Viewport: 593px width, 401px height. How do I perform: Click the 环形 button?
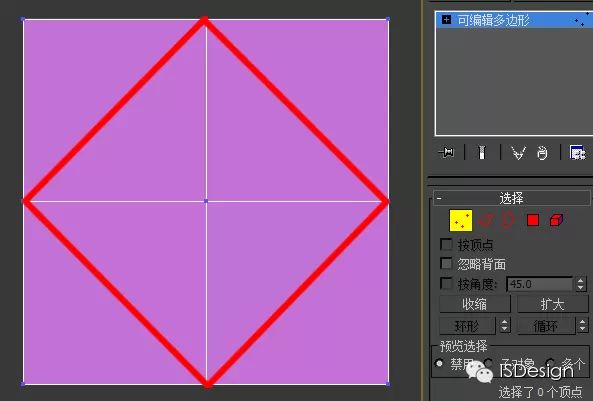[x=467, y=326]
